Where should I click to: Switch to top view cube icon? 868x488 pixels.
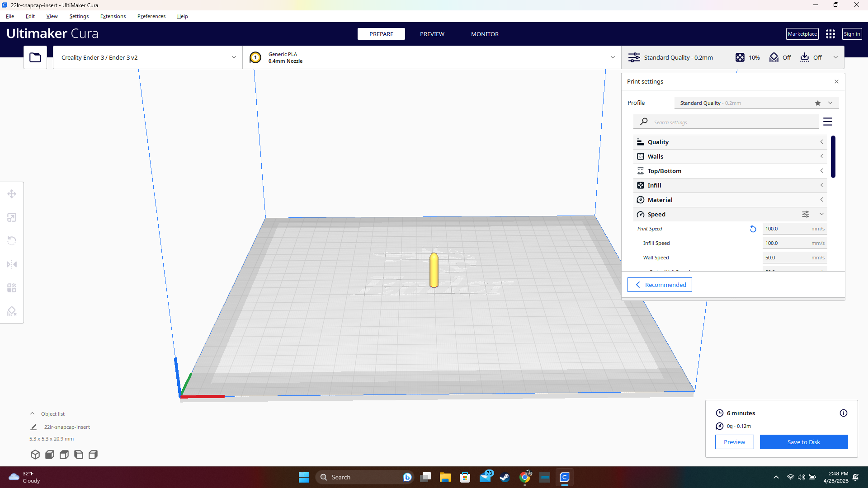(64, 455)
